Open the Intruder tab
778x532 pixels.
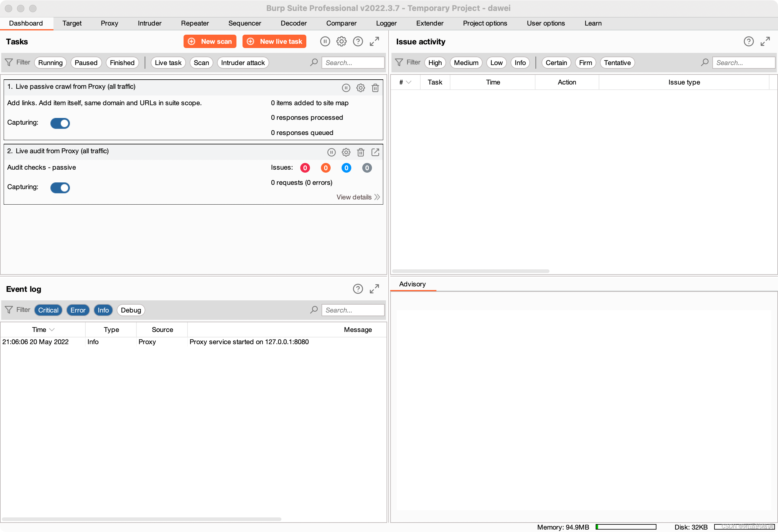tap(149, 23)
